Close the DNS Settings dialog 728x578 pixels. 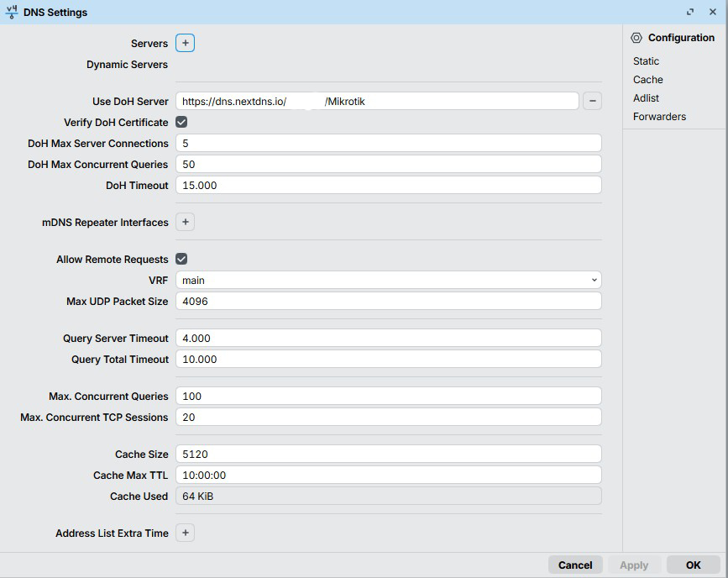tap(713, 12)
